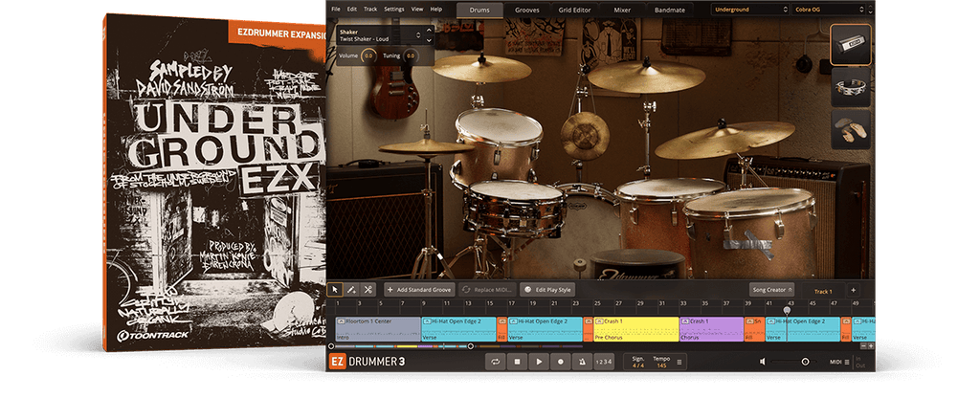Select previous instrument with up chevron
The image size is (980, 398).
tap(429, 30)
